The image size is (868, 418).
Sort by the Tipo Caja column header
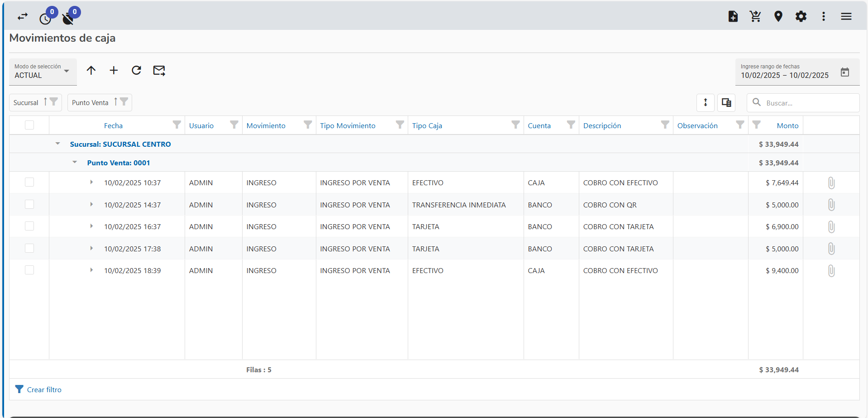[427, 126]
